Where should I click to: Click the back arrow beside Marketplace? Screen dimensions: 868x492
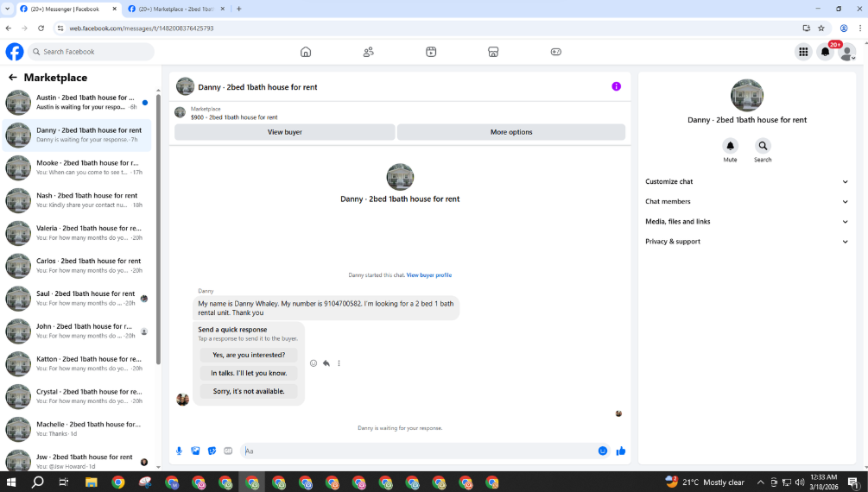tap(13, 78)
